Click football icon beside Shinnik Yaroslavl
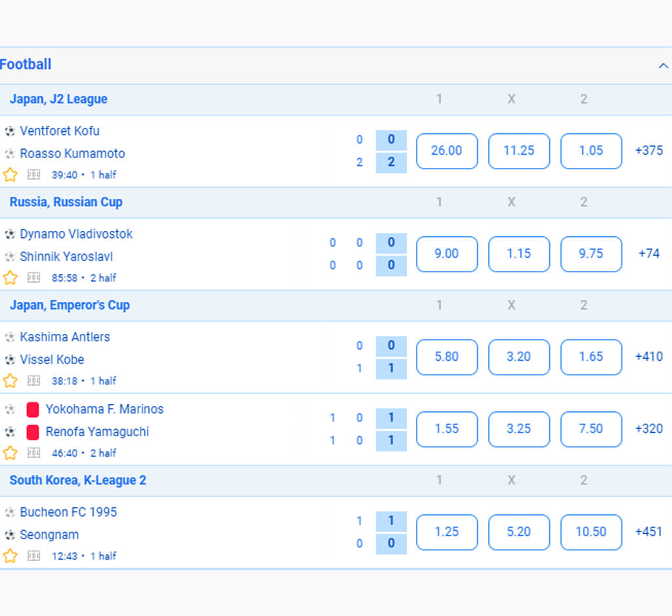The width and height of the screenshot is (672, 616). 10,257
